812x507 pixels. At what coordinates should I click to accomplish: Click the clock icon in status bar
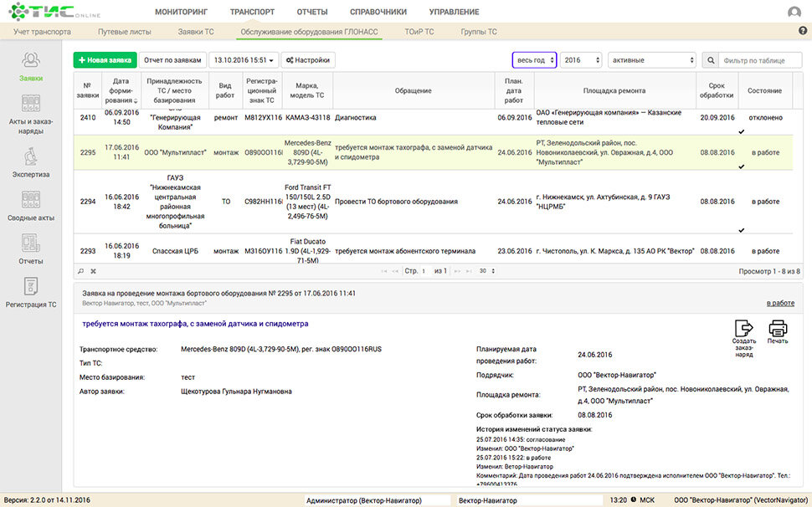point(633,500)
